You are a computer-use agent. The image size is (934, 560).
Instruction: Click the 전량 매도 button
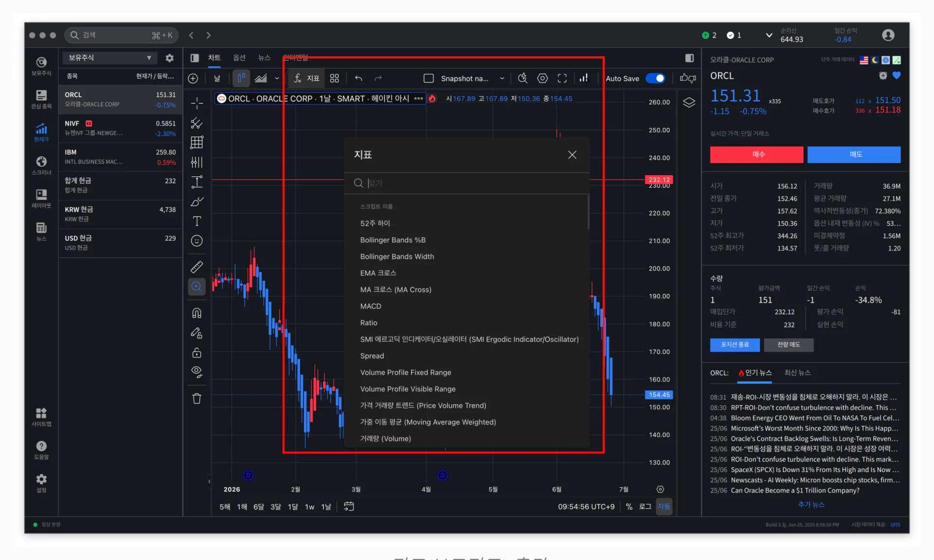(789, 344)
